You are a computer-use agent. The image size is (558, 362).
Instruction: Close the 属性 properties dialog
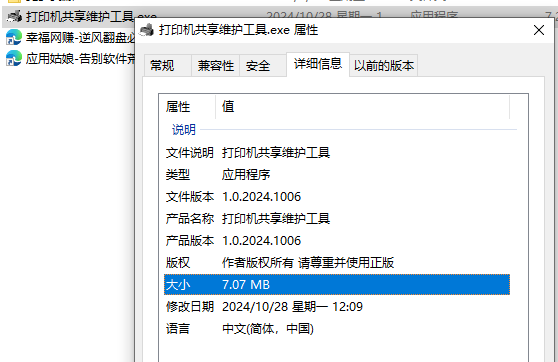(x=539, y=30)
